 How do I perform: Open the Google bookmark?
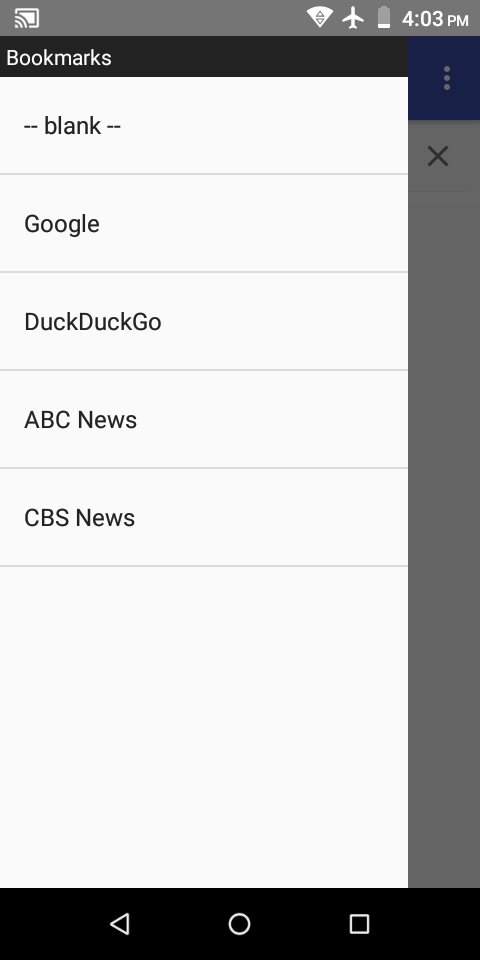click(204, 223)
